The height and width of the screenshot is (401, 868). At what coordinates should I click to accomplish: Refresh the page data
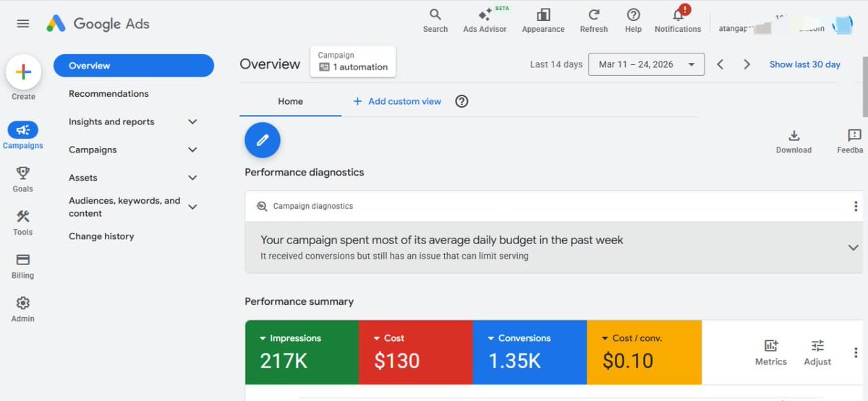(594, 20)
